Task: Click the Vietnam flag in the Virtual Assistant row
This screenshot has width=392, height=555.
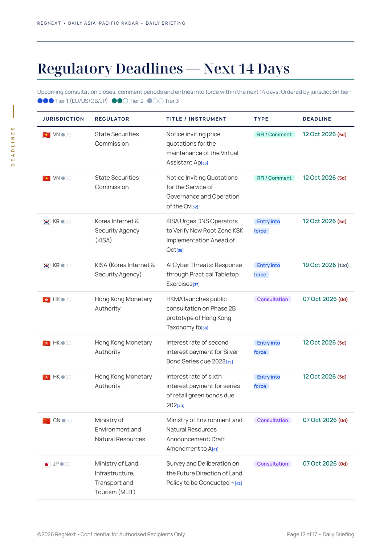Action: [x=46, y=135]
